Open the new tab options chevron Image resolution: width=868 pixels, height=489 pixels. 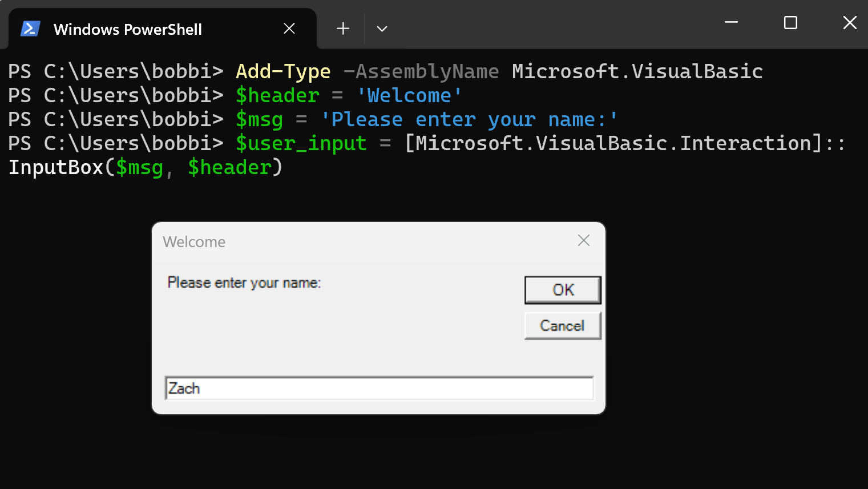coord(381,29)
